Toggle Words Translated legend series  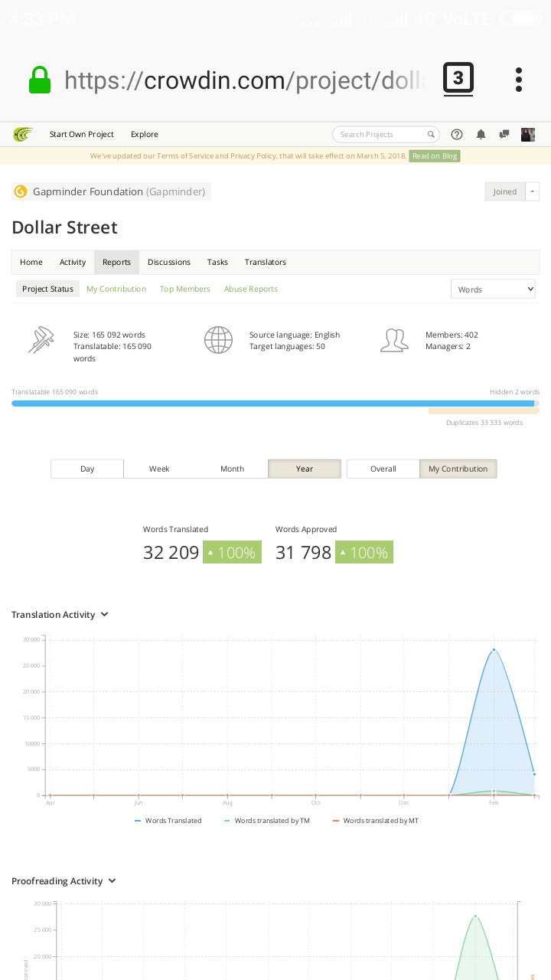[168, 821]
